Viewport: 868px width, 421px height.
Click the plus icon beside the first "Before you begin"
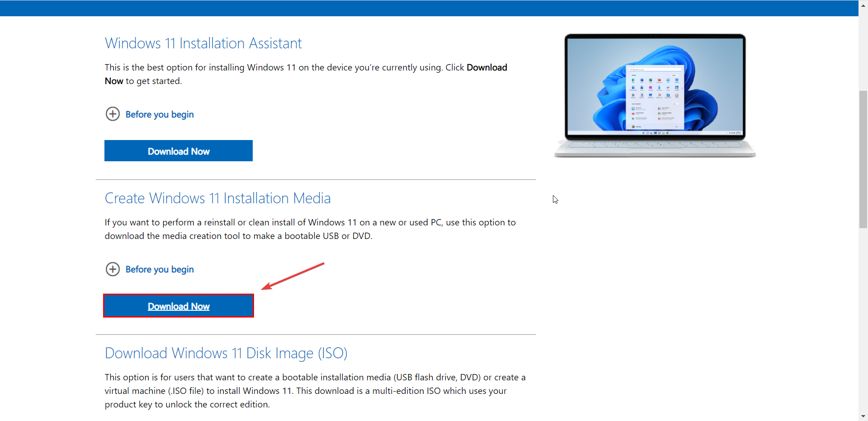coord(113,114)
